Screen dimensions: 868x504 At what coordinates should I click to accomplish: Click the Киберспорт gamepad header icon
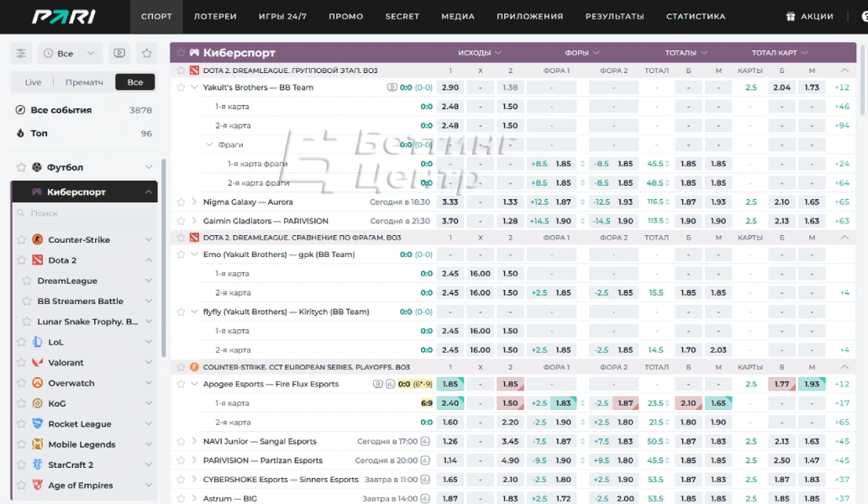(194, 53)
